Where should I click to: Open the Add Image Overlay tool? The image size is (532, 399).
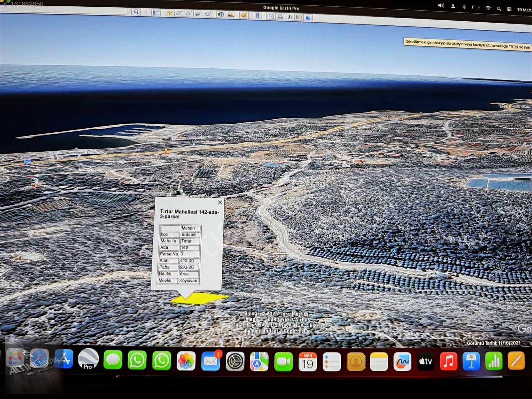[198, 14]
